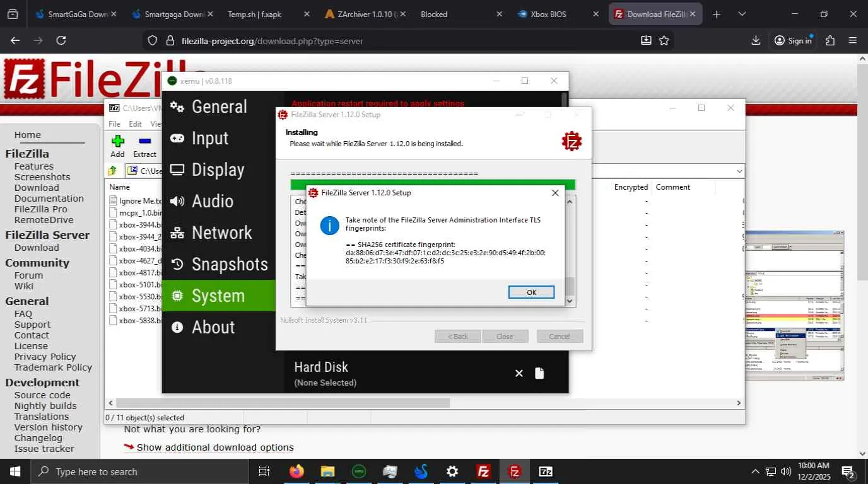Click Show additional download options
868x484 pixels.
[215, 447]
